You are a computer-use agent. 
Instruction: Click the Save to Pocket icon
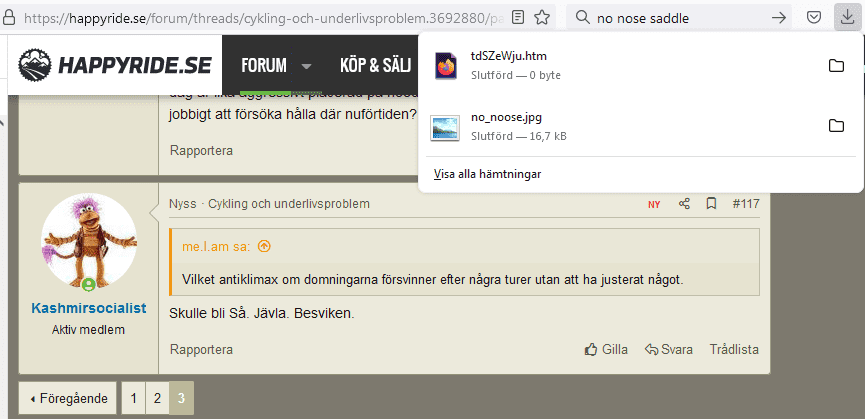click(815, 17)
